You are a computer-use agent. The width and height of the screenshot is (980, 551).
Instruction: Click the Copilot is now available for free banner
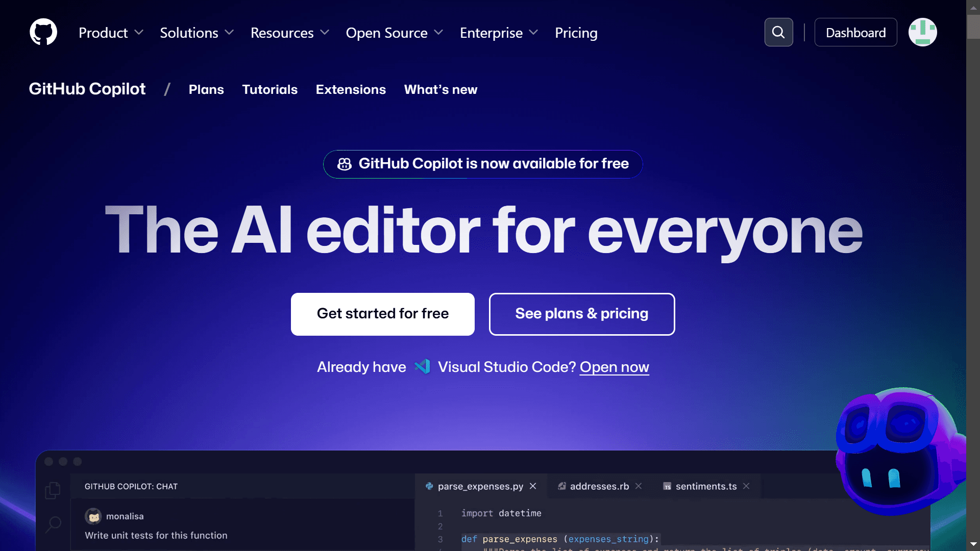coord(483,164)
